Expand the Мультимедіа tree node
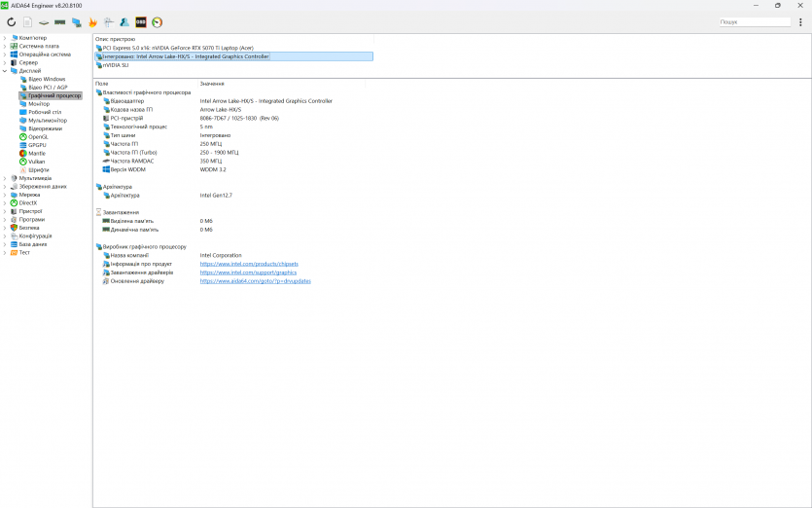The width and height of the screenshot is (812, 508). [x=5, y=178]
